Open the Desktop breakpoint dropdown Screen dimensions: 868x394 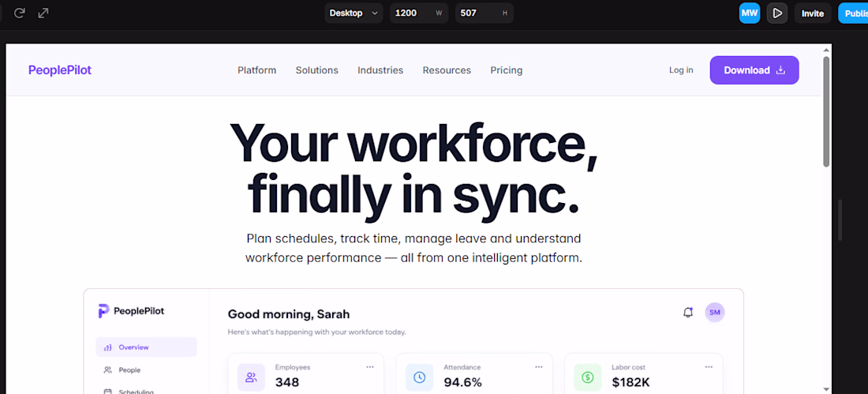(x=354, y=13)
